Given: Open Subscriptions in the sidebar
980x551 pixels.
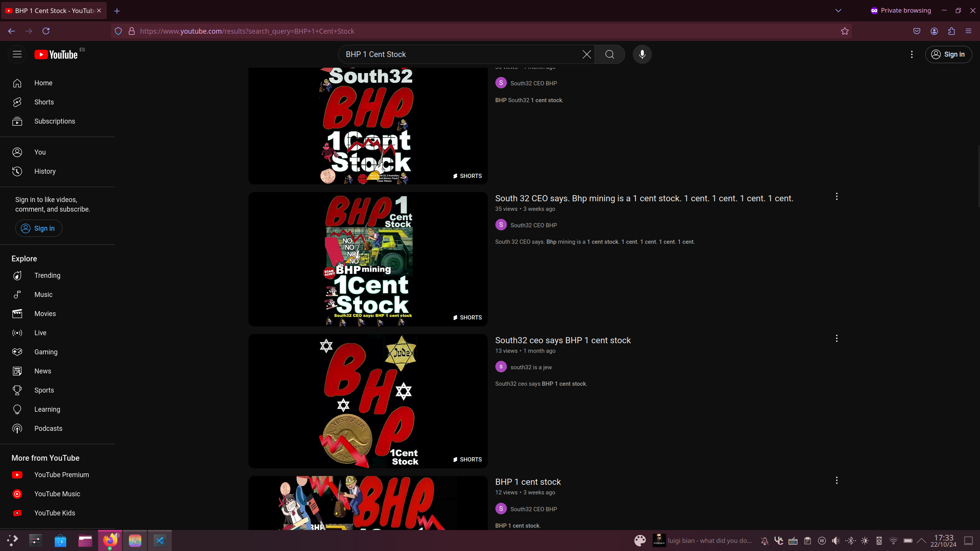Looking at the screenshot, I should click(57, 121).
